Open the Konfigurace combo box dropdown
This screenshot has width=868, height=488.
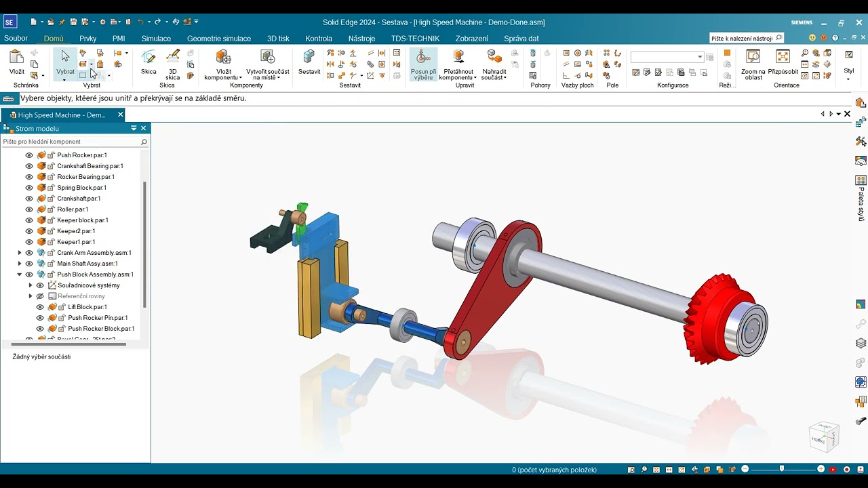pyautogui.click(x=701, y=57)
